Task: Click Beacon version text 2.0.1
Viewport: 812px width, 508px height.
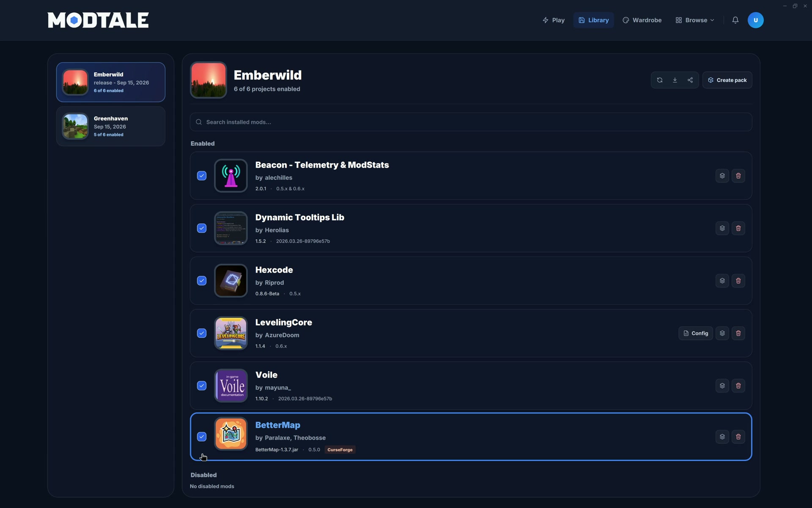Action: [261, 189]
